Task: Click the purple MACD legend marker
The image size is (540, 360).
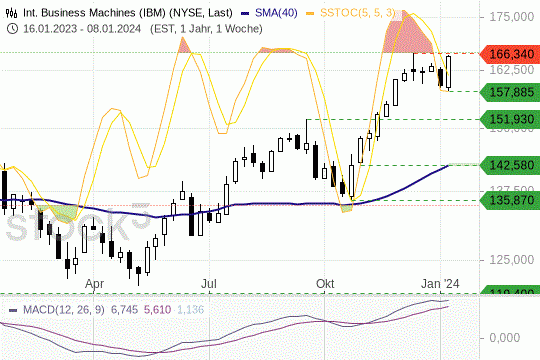Action: point(13,310)
